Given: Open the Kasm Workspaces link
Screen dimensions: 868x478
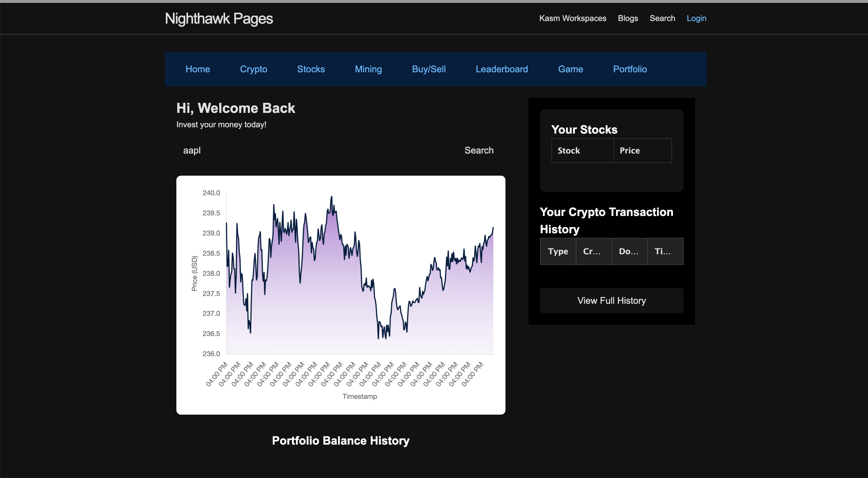Looking at the screenshot, I should pos(573,18).
